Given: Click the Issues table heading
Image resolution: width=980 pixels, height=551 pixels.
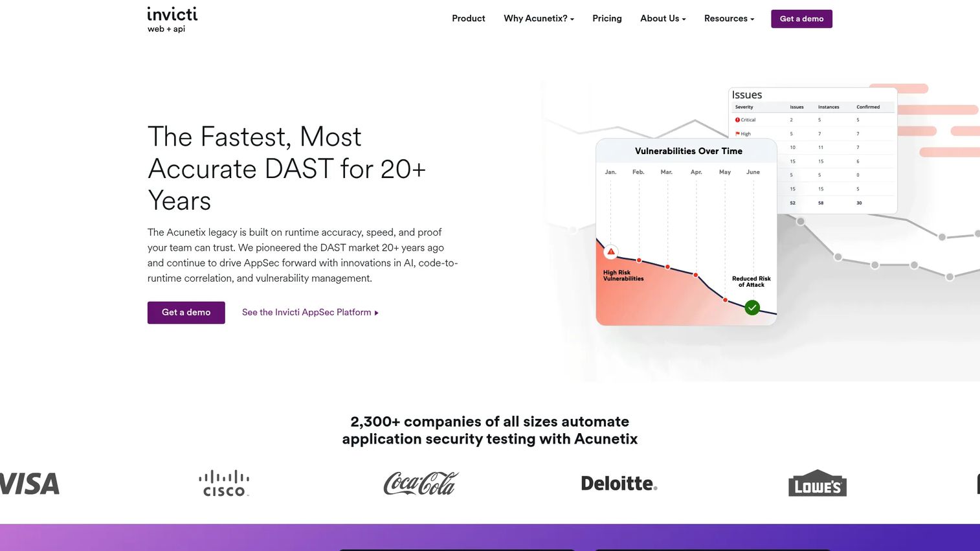Looking at the screenshot, I should (747, 95).
